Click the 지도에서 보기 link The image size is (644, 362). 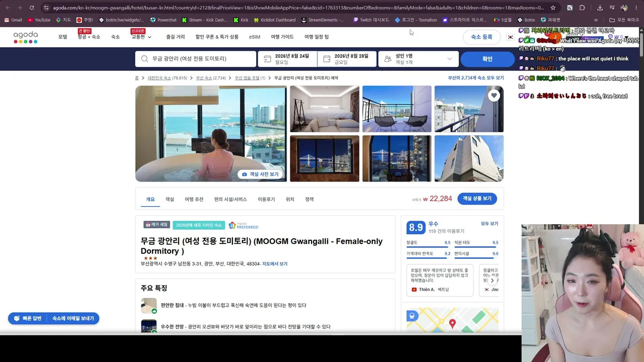(275, 264)
